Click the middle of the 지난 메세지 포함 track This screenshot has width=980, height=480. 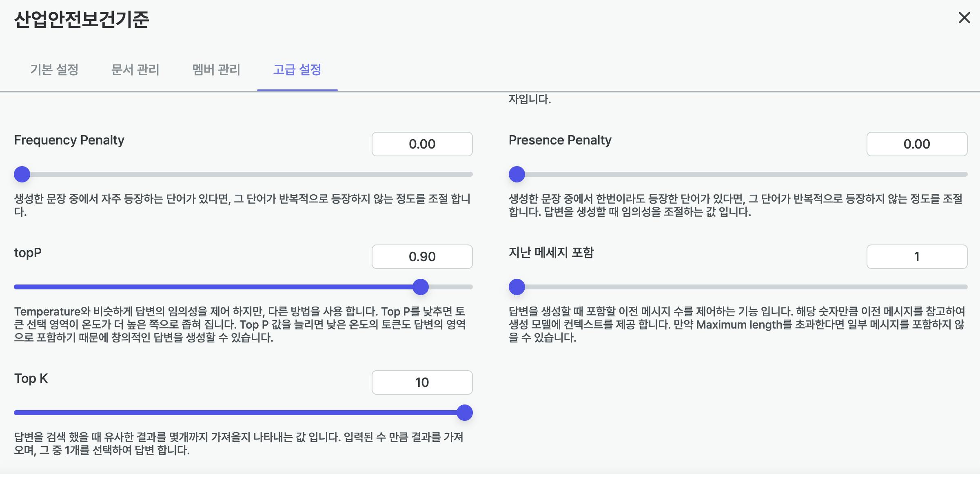point(738,287)
